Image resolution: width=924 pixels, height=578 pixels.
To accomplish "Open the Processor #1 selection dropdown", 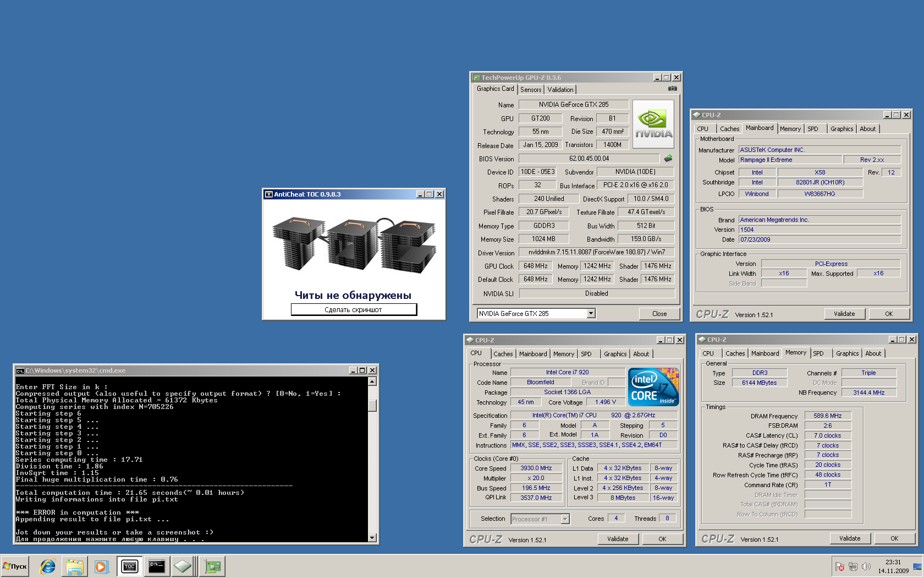I will coord(565,519).
